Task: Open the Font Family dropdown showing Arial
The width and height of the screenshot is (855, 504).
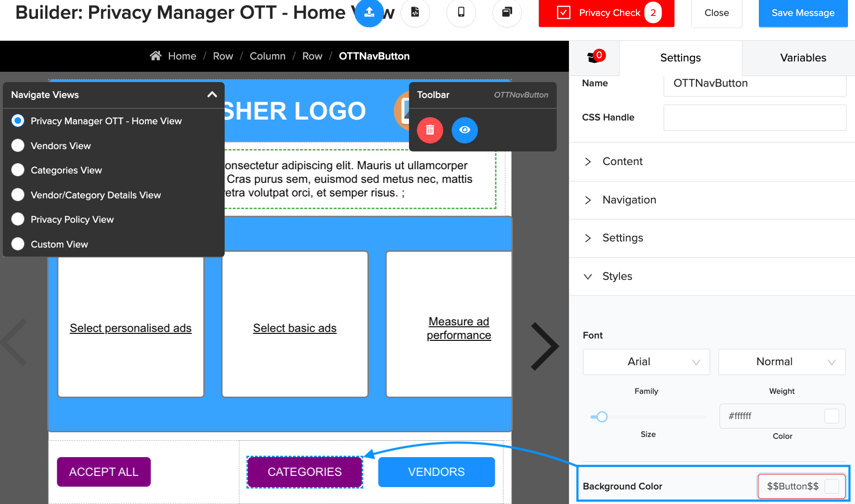Action: click(646, 361)
